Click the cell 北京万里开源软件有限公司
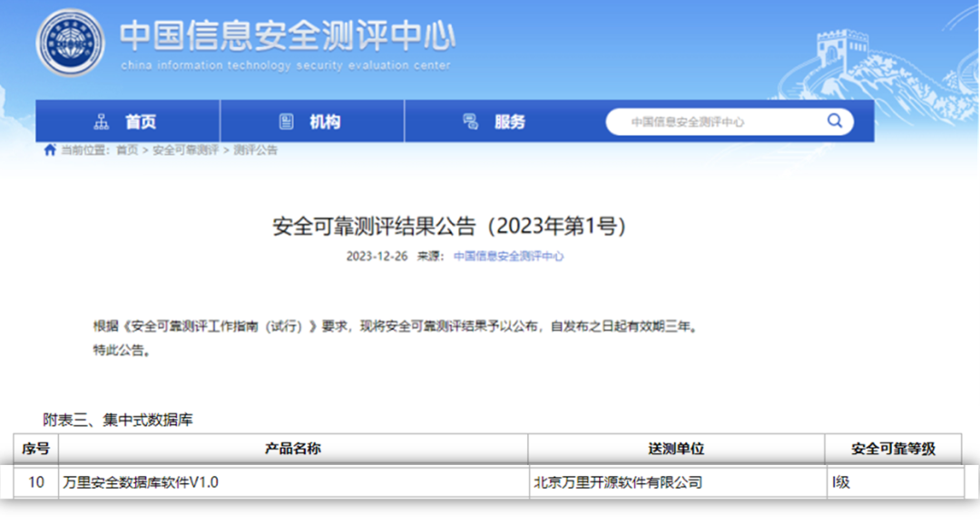This screenshot has height=524, width=980. click(x=676, y=482)
